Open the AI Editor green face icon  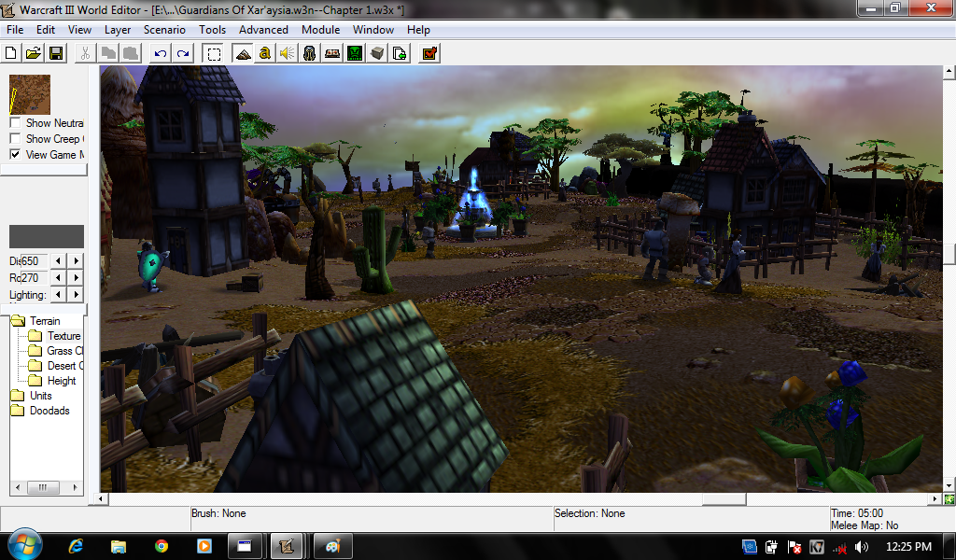click(355, 53)
